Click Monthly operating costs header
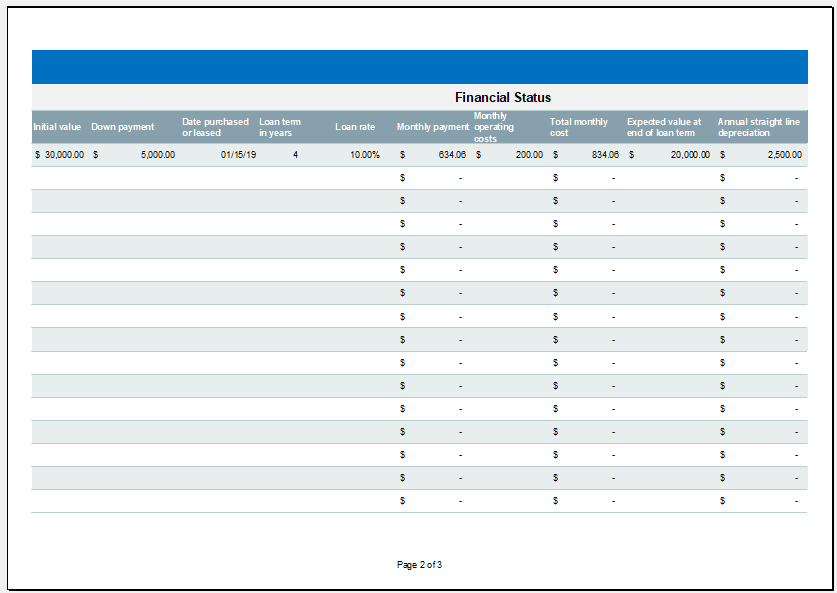837x593 pixels. [494, 127]
